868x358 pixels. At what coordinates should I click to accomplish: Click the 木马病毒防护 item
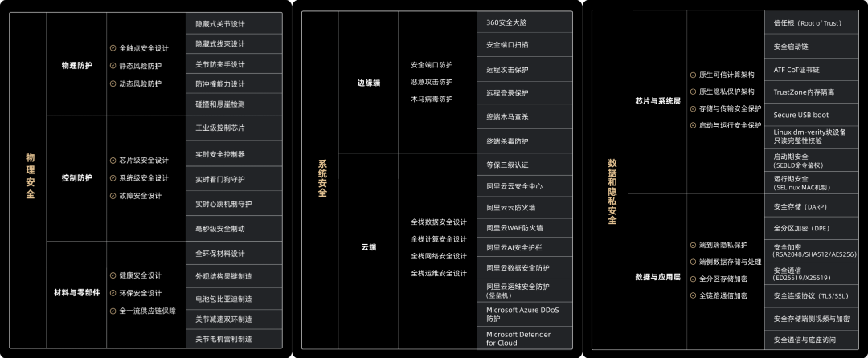coord(432,99)
